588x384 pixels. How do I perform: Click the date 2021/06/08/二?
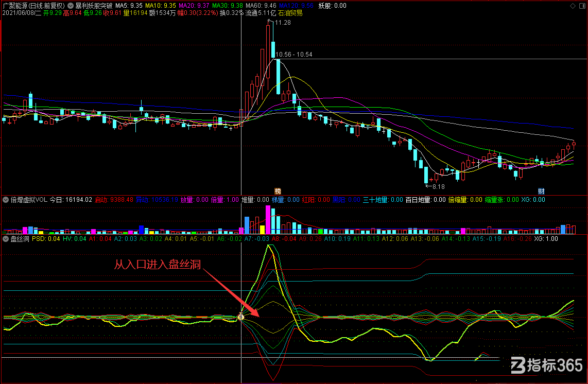(22, 13)
